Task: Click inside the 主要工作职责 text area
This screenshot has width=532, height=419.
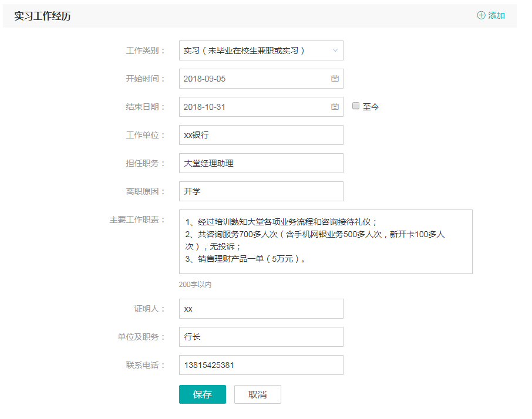Action: click(x=325, y=242)
